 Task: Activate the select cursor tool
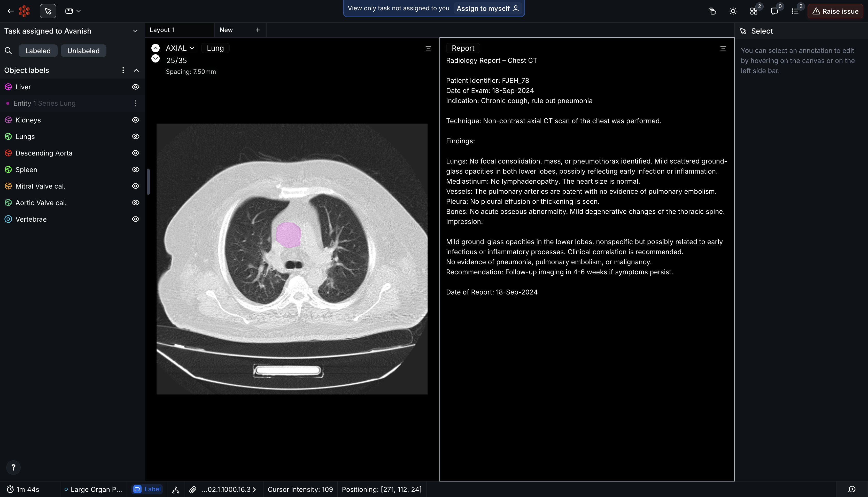[48, 11]
